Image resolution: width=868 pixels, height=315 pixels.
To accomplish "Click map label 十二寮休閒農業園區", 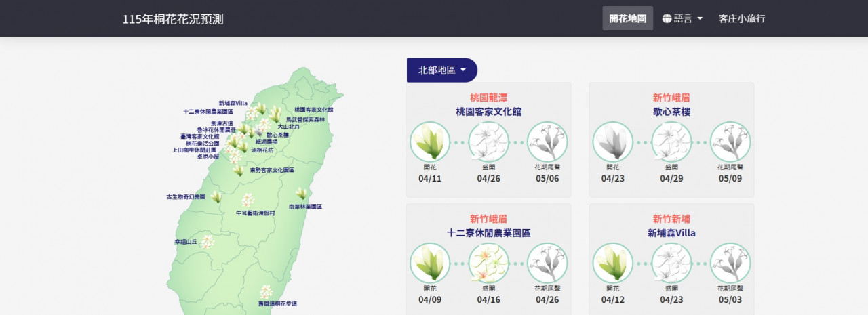I will coord(208,111).
